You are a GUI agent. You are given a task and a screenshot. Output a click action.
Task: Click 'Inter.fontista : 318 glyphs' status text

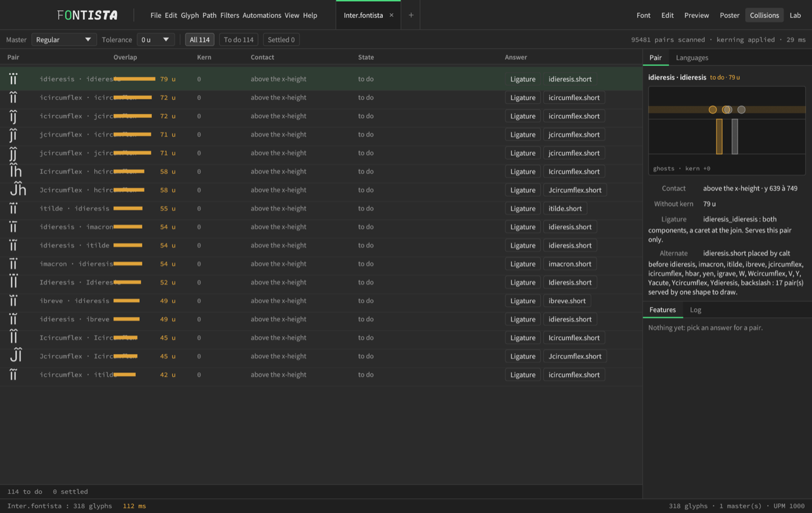[60, 506]
